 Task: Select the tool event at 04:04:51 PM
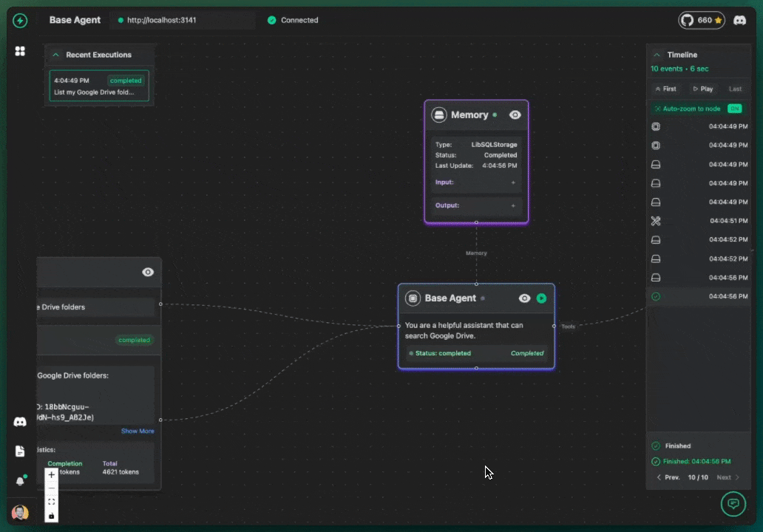(x=699, y=221)
